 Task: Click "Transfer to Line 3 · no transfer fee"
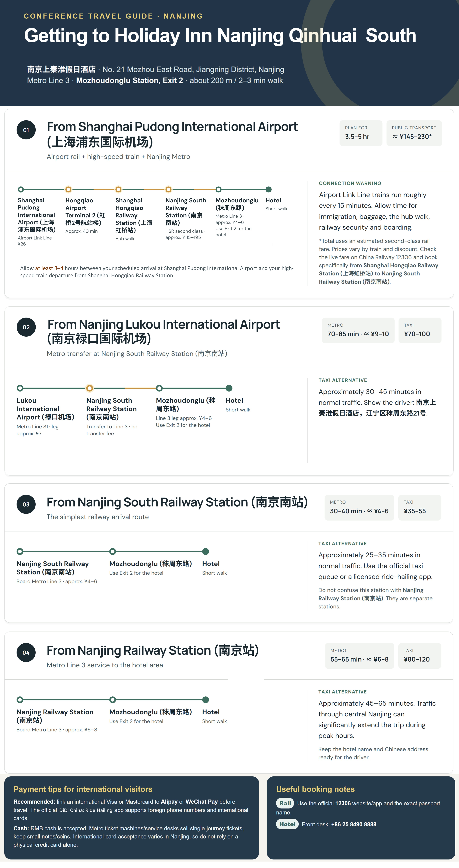click(x=112, y=430)
